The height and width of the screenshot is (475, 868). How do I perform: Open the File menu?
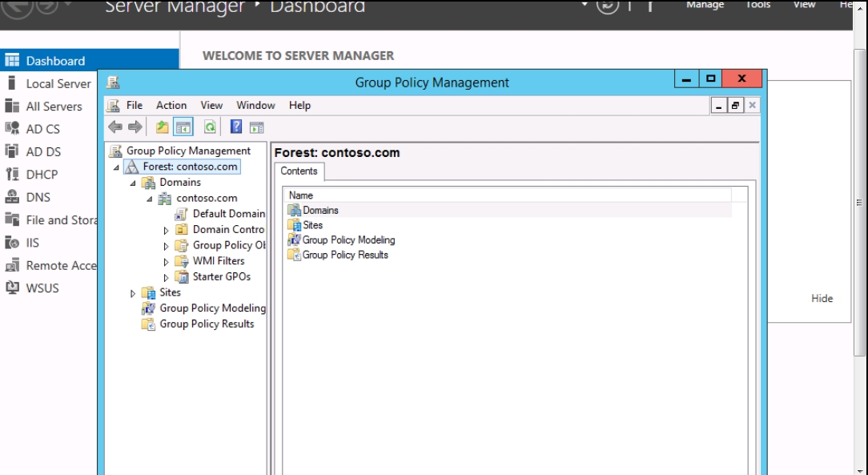click(x=135, y=105)
